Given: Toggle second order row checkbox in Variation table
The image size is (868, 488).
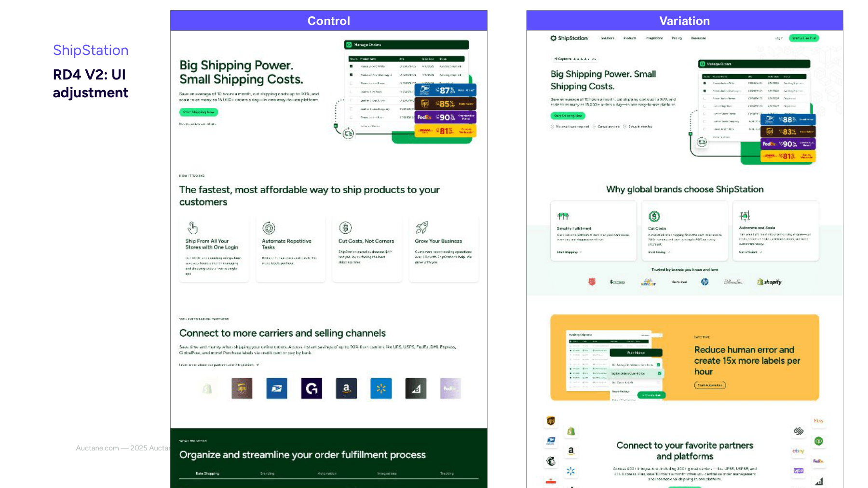Looking at the screenshot, I should [x=705, y=91].
